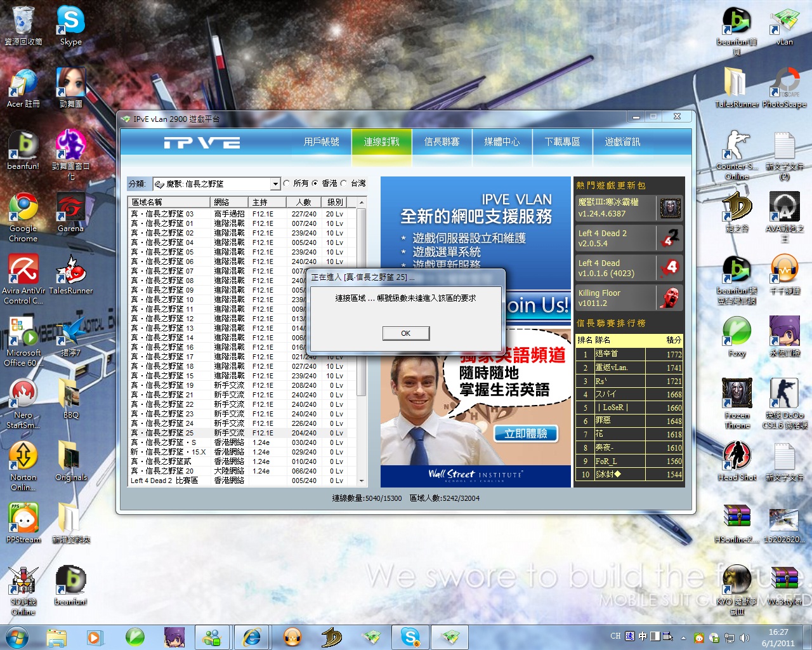The image size is (812, 650).
Task: Switch to the 下載專區 tab
Action: coord(562,142)
